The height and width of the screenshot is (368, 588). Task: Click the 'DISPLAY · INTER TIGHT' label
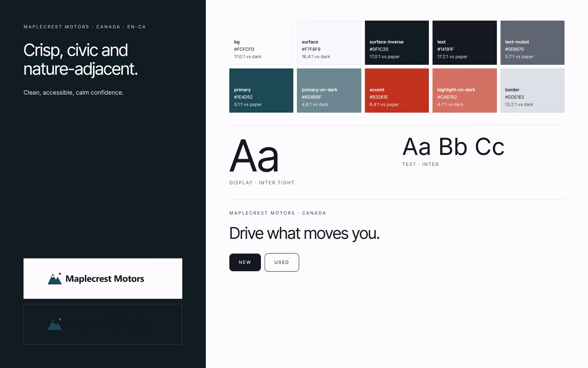262,183
